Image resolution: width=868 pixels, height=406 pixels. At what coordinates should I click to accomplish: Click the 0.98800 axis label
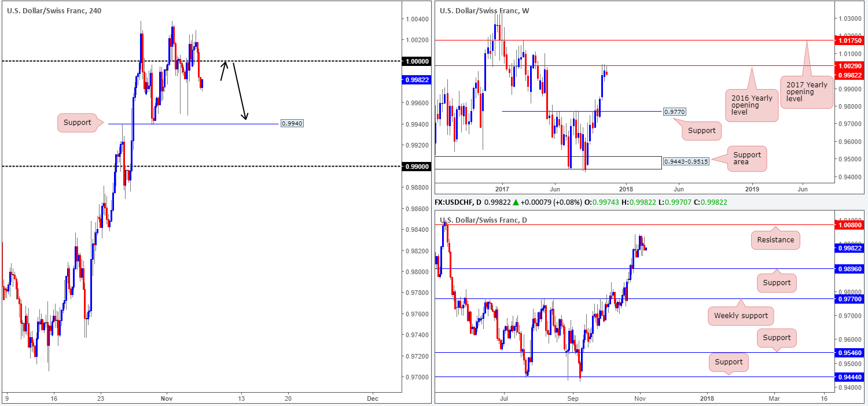(416, 187)
